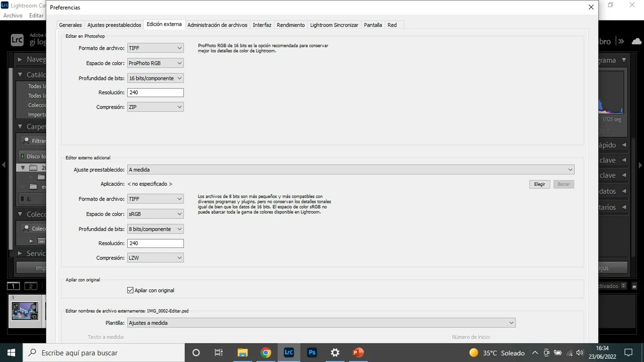Image resolution: width=644 pixels, height=362 pixels.
Task: Toggle Apilar con original checkbox
Action: pos(130,290)
